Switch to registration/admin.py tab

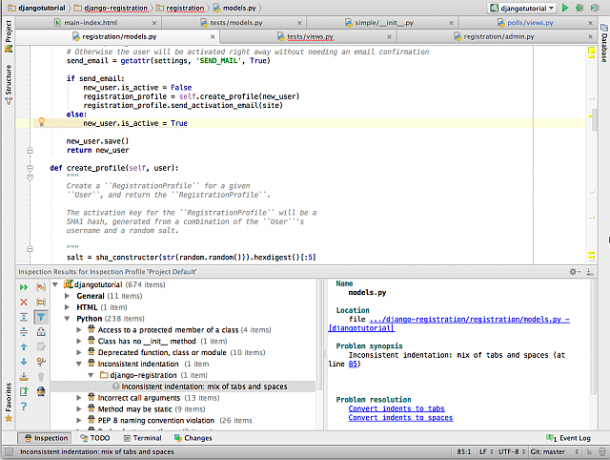498,37
